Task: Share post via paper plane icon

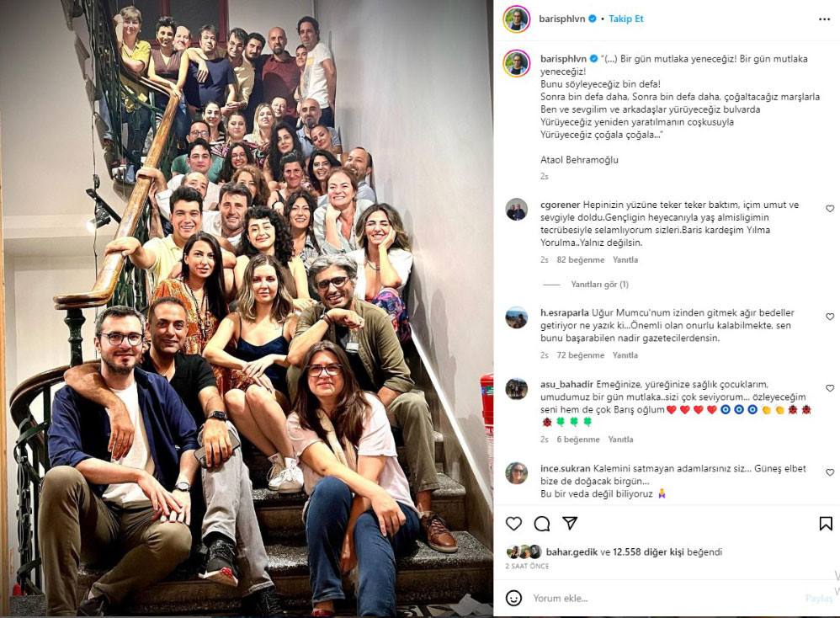Action: [570, 523]
